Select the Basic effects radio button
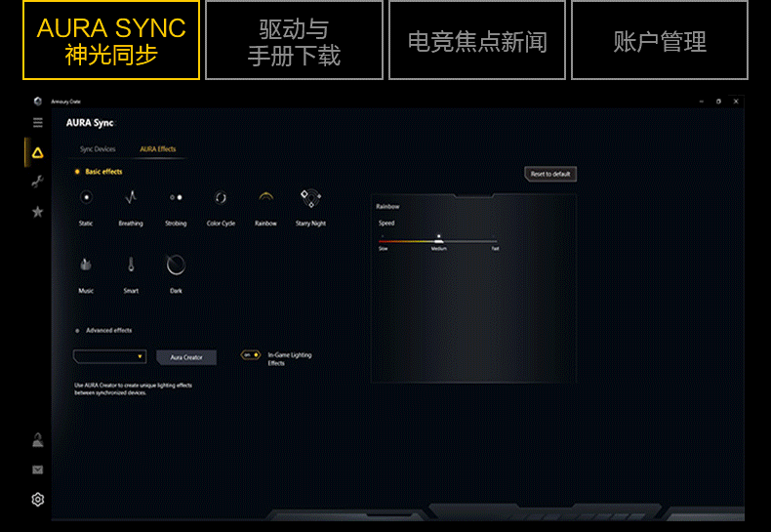Viewport: 771px width, 532px height. point(77,172)
